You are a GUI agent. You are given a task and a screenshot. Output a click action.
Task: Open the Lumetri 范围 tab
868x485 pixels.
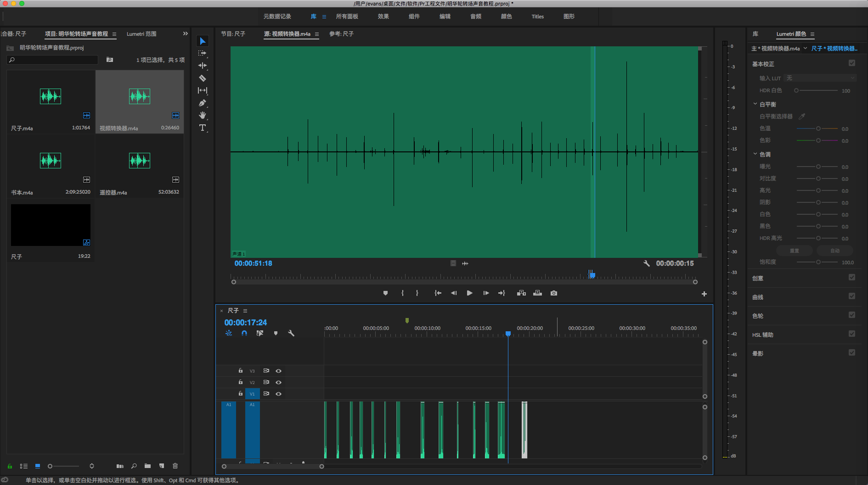[x=141, y=34]
